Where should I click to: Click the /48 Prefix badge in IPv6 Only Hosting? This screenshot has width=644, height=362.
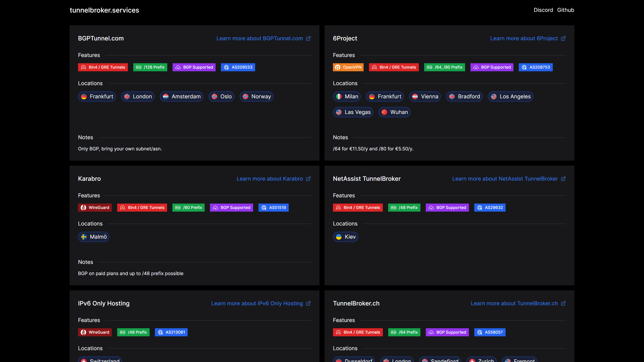coord(133,332)
